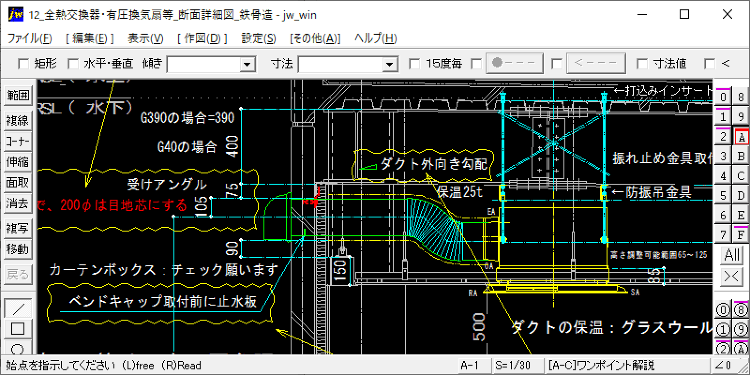Select the line drawing tool
750x375 pixels.
click(x=18, y=308)
